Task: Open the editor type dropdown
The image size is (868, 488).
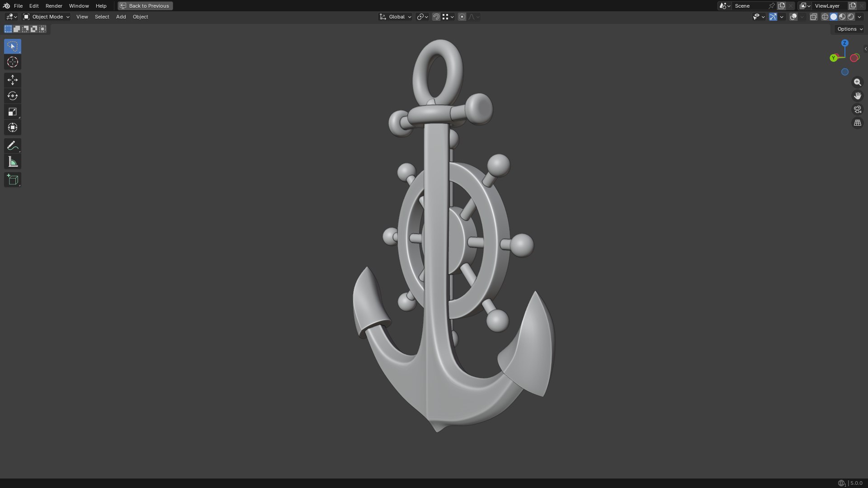Action: (x=11, y=17)
